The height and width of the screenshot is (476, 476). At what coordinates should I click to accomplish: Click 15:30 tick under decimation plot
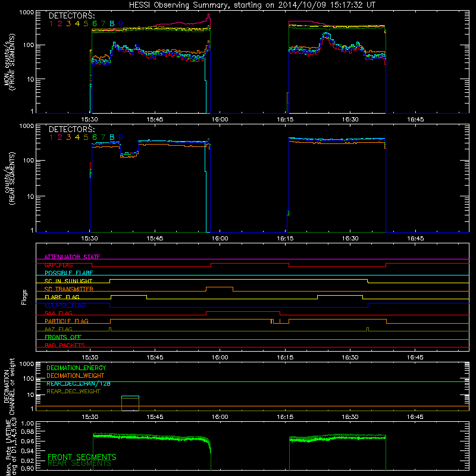(90, 417)
